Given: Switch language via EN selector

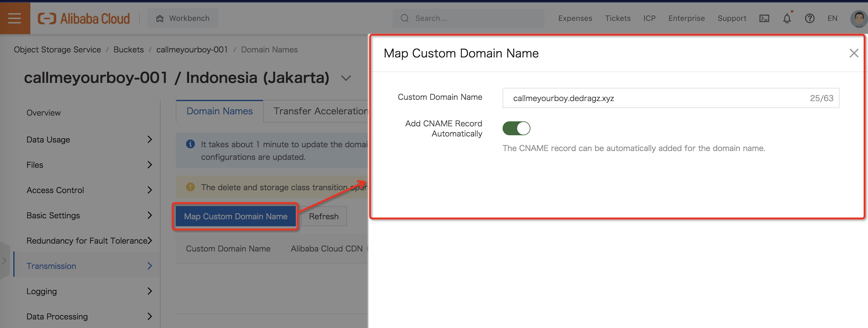Looking at the screenshot, I should click(832, 19).
